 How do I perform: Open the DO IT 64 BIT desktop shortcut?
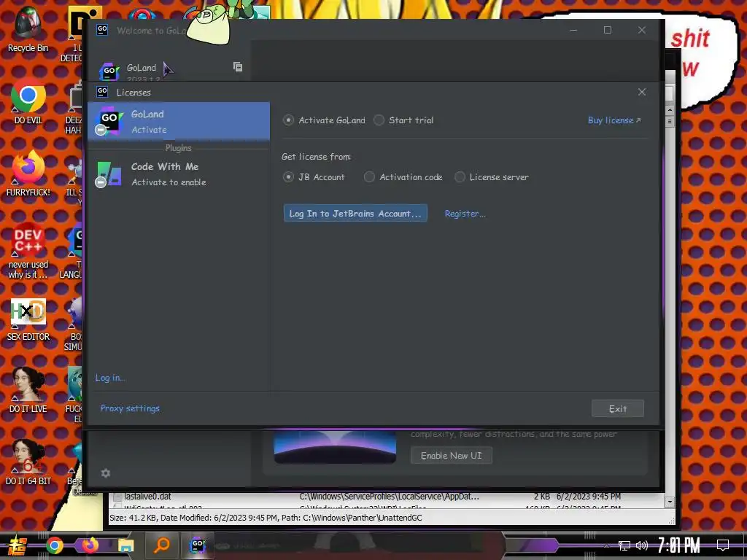(28, 462)
